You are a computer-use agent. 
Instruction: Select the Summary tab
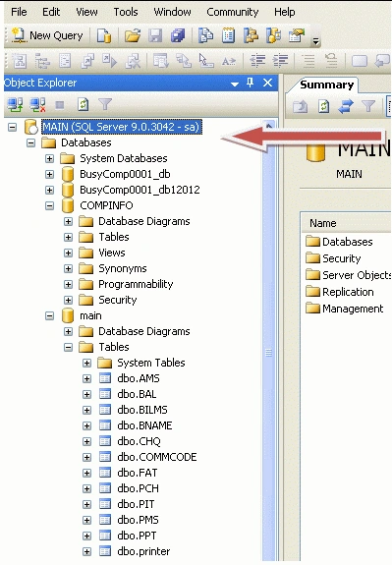coord(327,85)
